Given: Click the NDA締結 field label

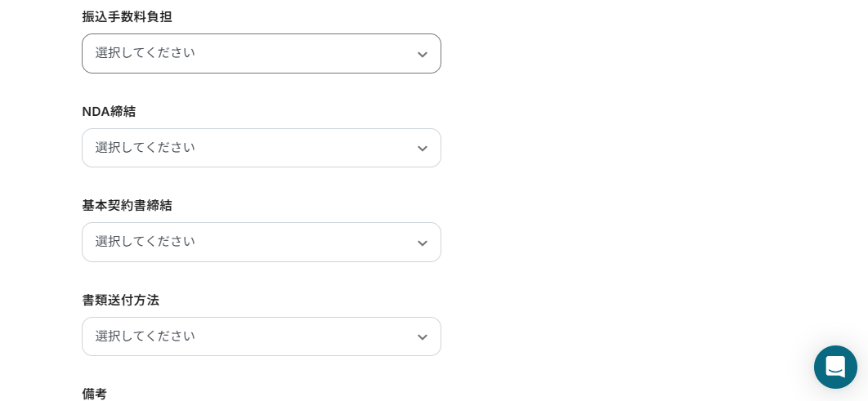Looking at the screenshot, I should (109, 111).
